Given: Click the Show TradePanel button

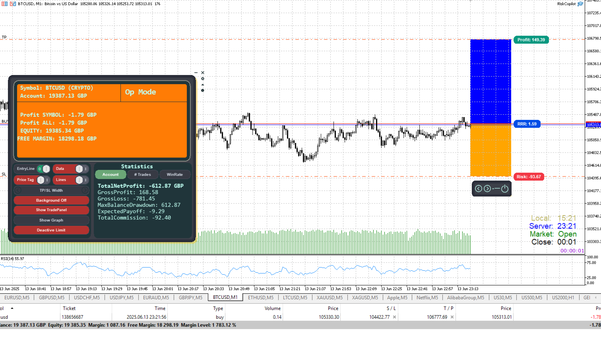Looking at the screenshot, I should coord(51,210).
